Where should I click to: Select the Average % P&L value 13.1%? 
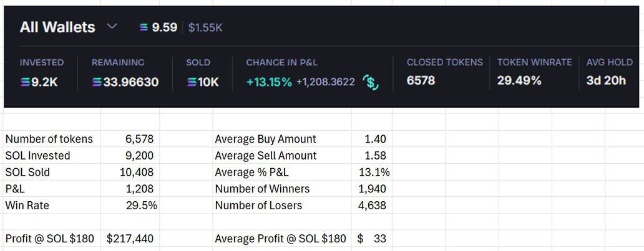[375, 172]
